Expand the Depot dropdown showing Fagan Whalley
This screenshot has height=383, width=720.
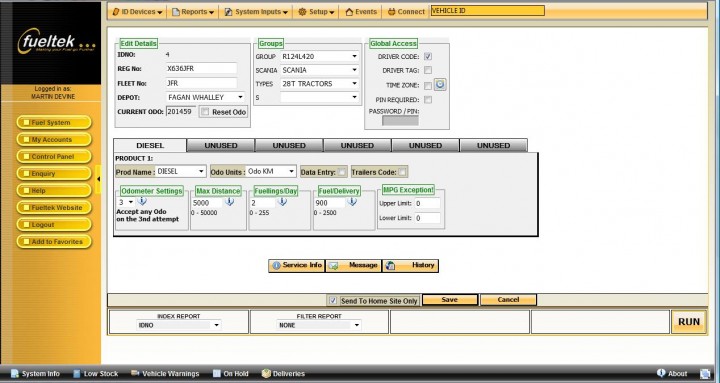tap(205, 97)
